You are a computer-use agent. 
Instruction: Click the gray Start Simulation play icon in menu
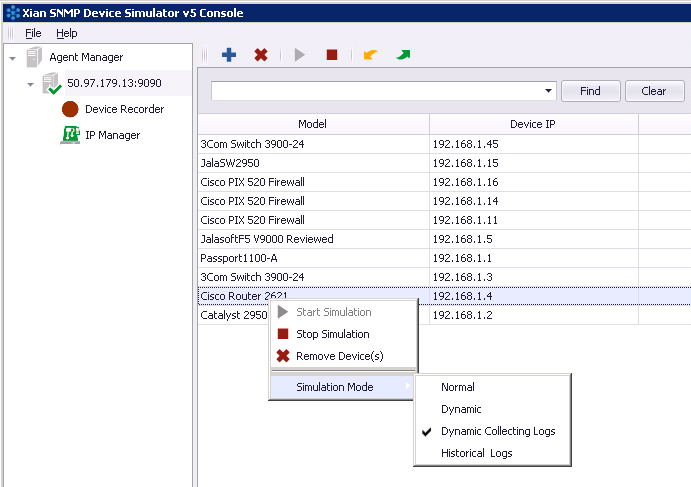coord(283,312)
